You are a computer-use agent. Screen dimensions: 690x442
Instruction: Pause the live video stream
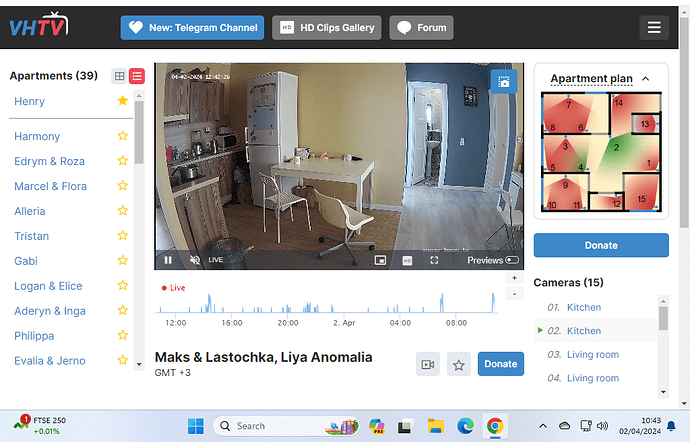tap(168, 260)
